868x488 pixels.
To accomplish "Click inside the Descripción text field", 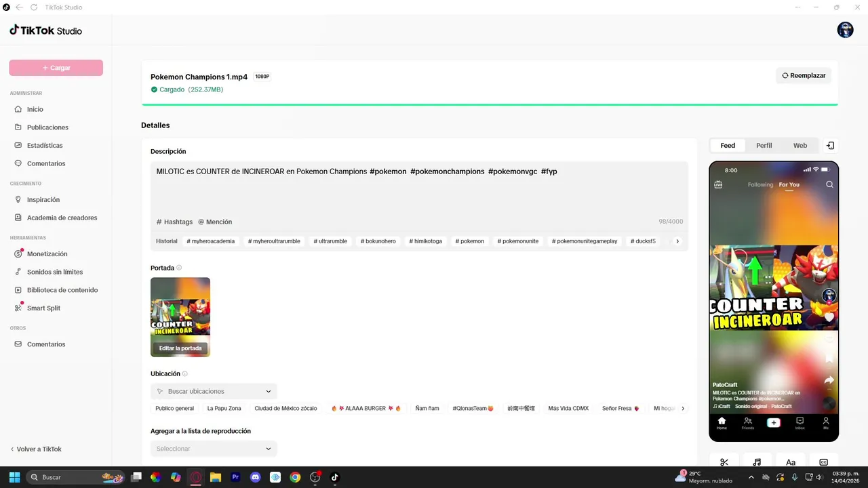I will point(419,188).
